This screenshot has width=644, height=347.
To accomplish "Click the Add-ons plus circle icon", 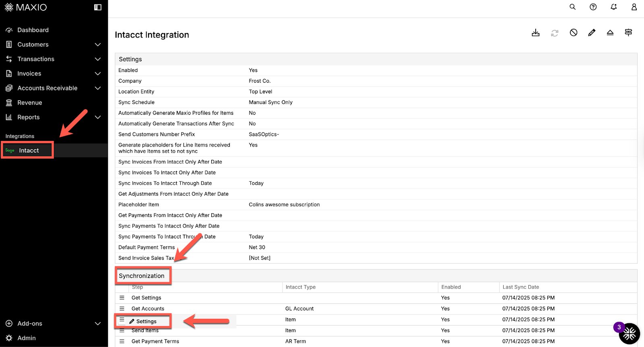I will pyautogui.click(x=9, y=324).
